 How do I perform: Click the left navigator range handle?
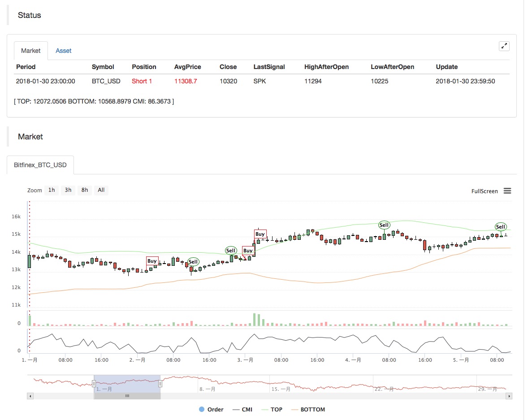tap(94, 384)
